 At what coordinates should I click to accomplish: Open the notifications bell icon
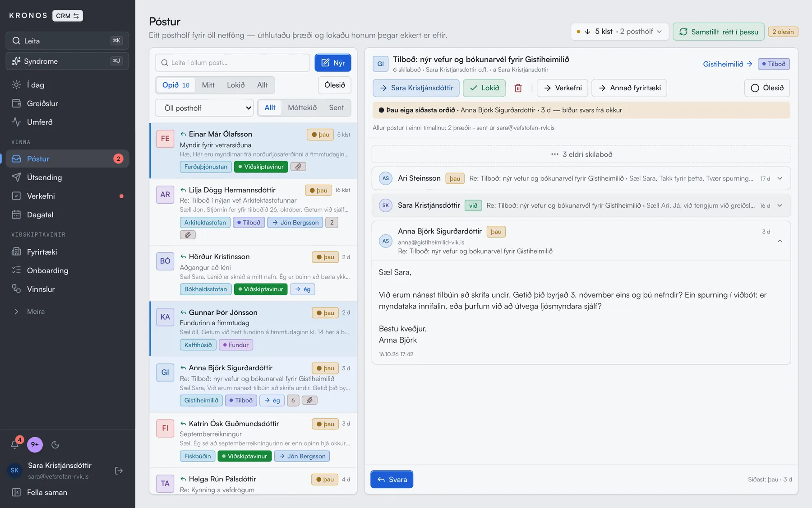pyautogui.click(x=15, y=444)
